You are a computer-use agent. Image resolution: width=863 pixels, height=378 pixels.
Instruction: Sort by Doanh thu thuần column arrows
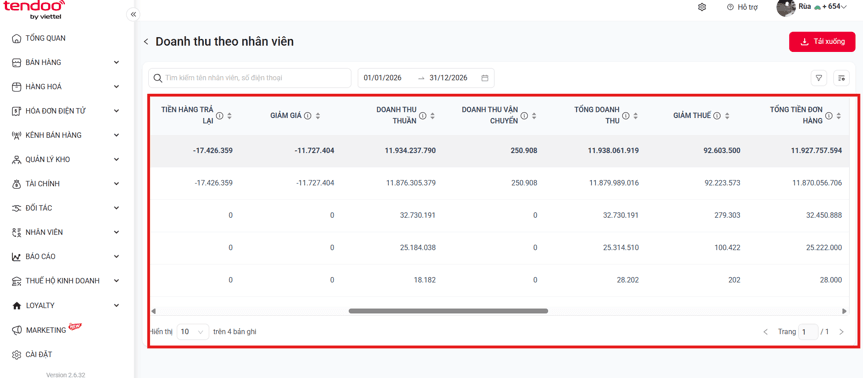[433, 116]
